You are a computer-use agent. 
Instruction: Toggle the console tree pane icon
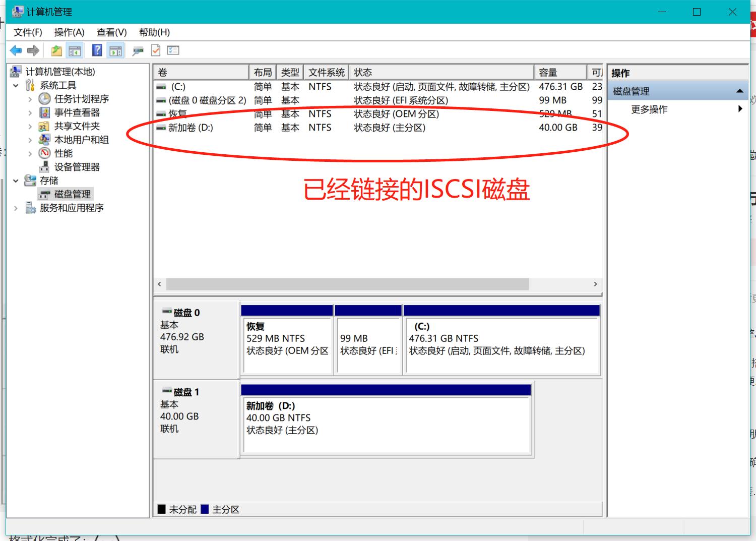coord(75,50)
